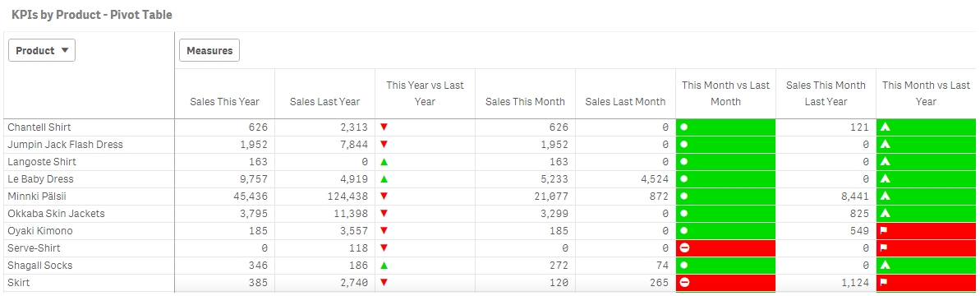The height and width of the screenshot is (296, 980).
Task: Click the 1,124 this month last year value
Action: click(x=854, y=283)
